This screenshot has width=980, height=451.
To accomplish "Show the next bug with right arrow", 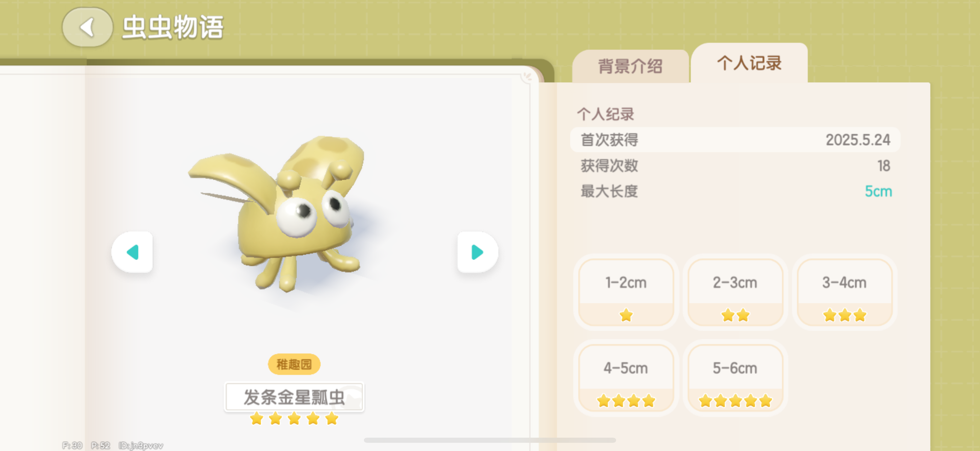I will 477,252.
